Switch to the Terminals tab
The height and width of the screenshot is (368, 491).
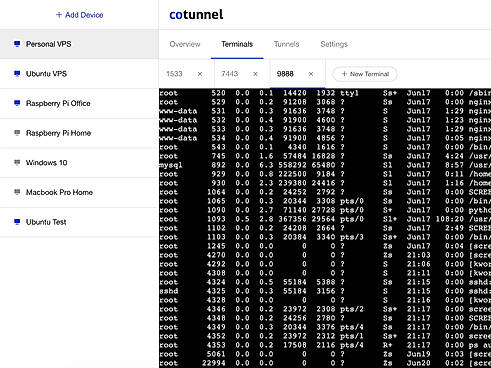[237, 44]
